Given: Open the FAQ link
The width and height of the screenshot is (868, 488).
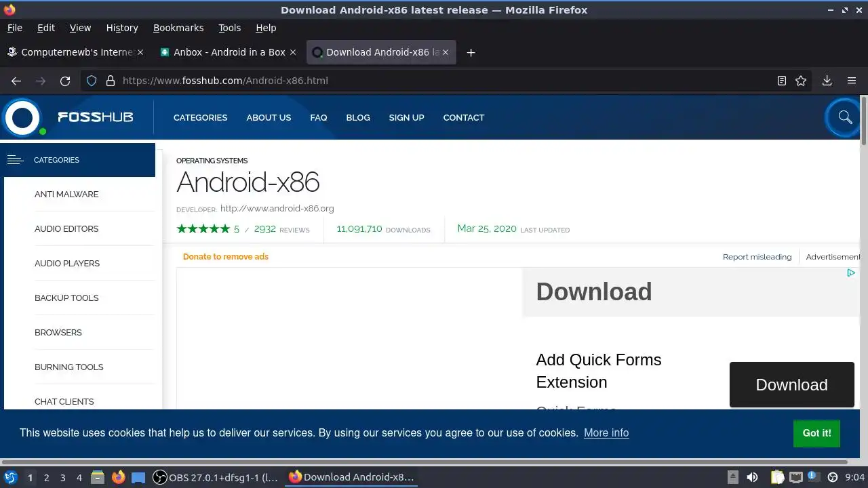Looking at the screenshot, I should [x=318, y=117].
